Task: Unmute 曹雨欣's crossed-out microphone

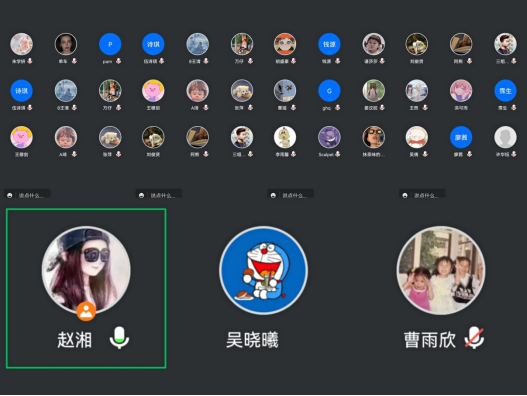Action: [x=474, y=338]
